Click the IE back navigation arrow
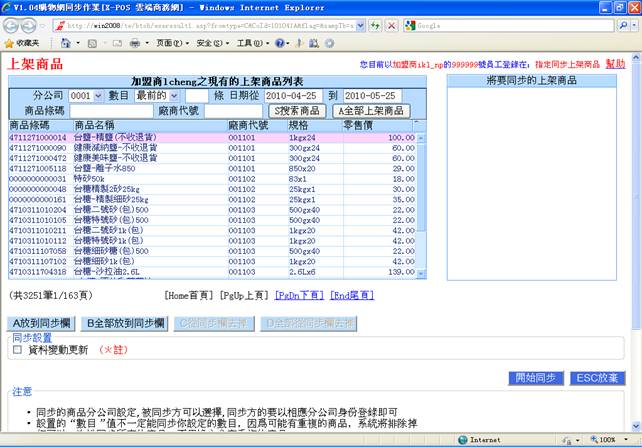 point(15,25)
